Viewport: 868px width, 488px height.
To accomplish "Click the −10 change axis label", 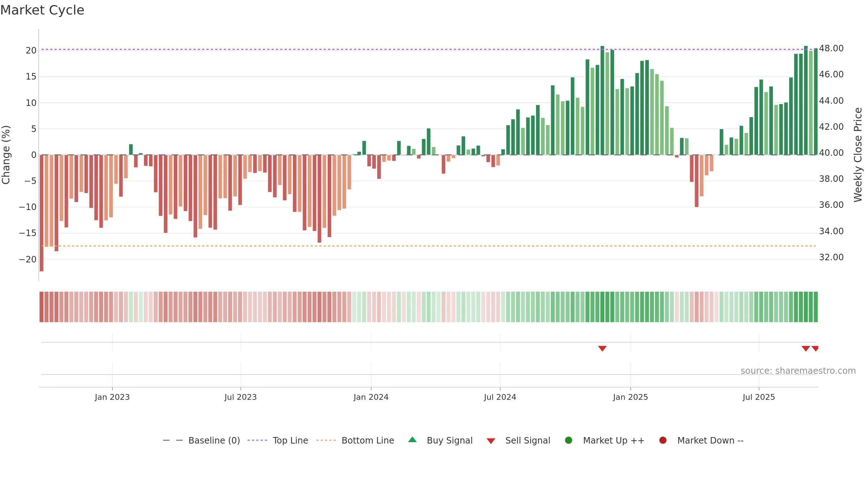I will 28,207.
